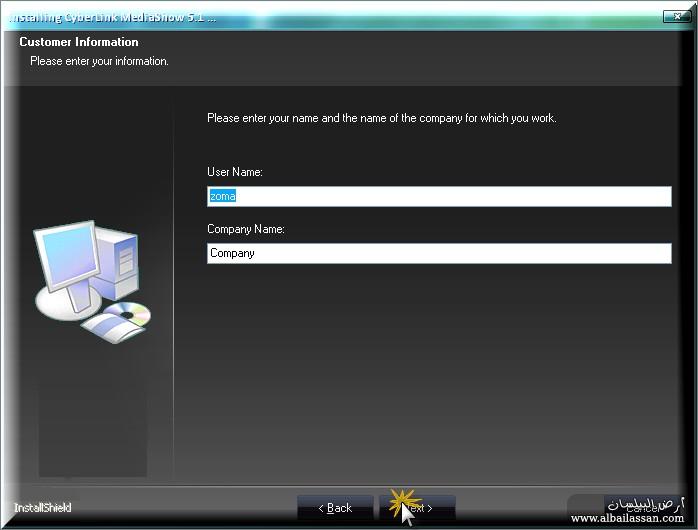Click the 'Customer Information' heading
This screenshot has width=698, height=530.
[79, 42]
